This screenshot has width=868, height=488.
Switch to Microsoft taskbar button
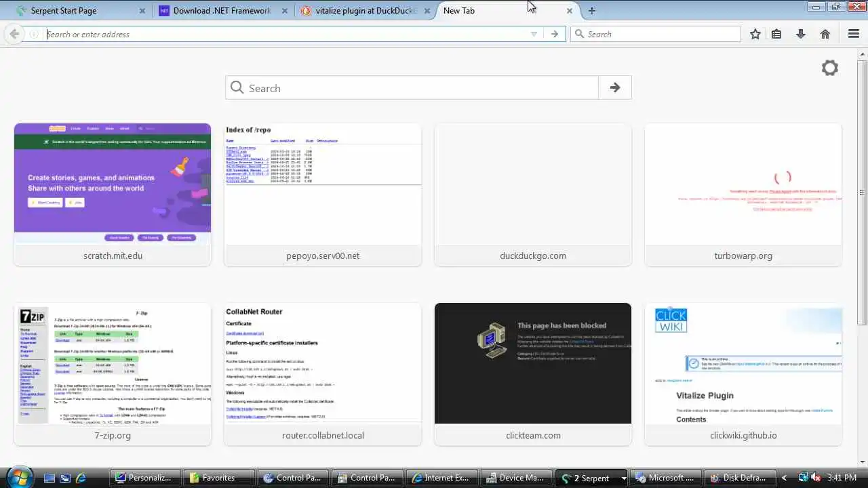click(x=665, y=478)
